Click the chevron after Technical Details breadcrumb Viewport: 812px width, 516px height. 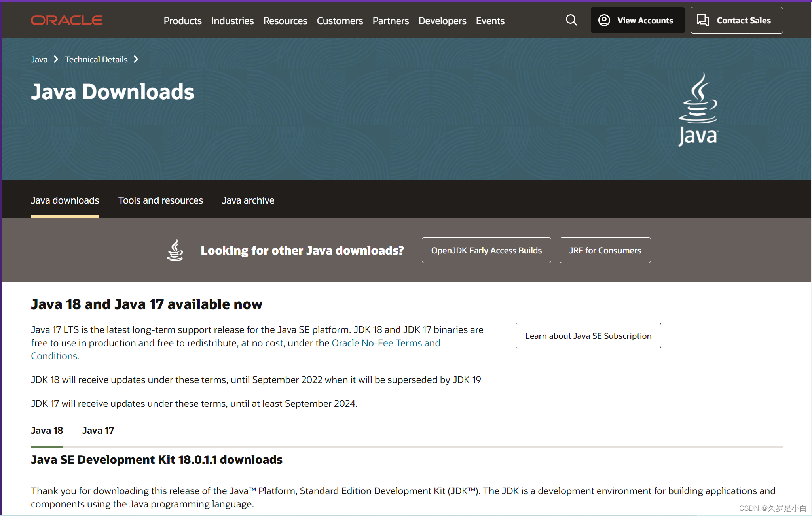136,59
